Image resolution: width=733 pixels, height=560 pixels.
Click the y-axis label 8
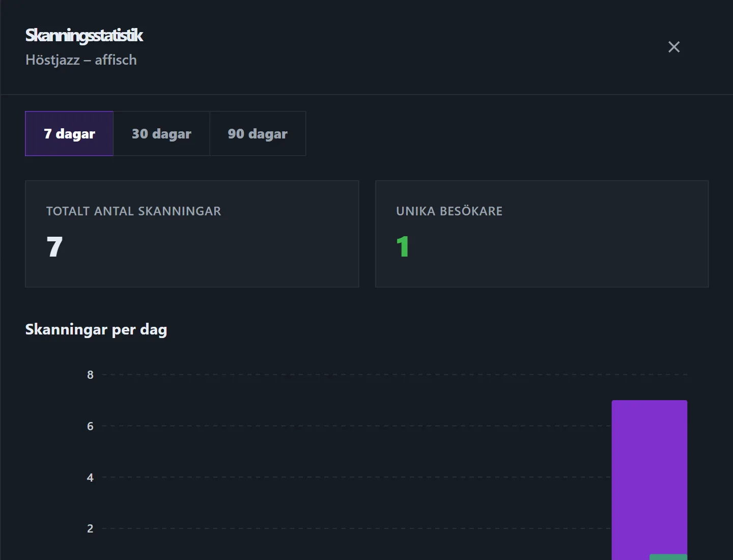pos(90,375)
